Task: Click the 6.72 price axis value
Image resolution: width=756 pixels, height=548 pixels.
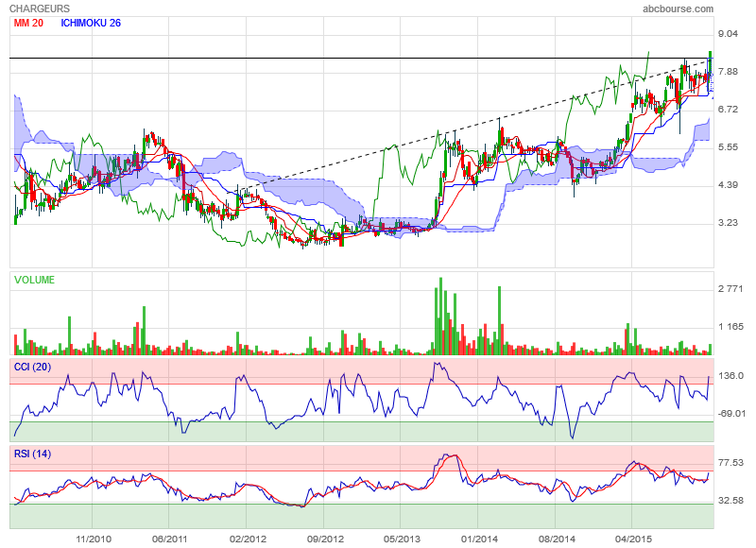Action: 728,109
